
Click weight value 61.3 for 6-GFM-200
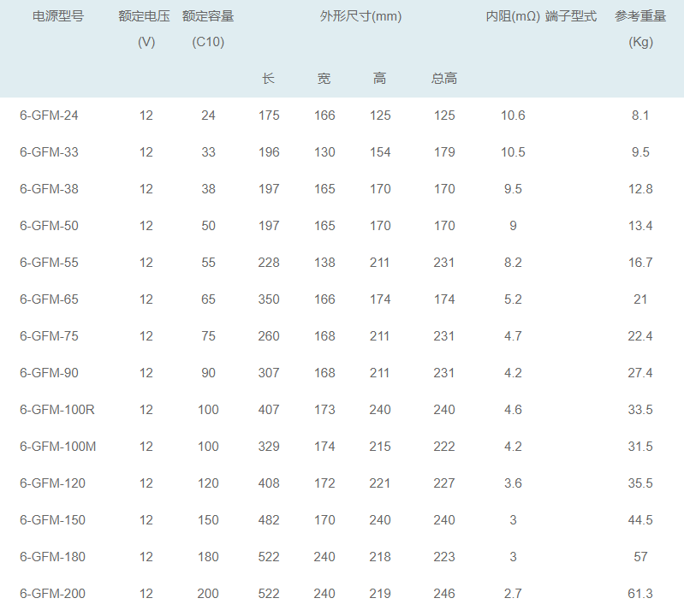[x=640, y=594]
